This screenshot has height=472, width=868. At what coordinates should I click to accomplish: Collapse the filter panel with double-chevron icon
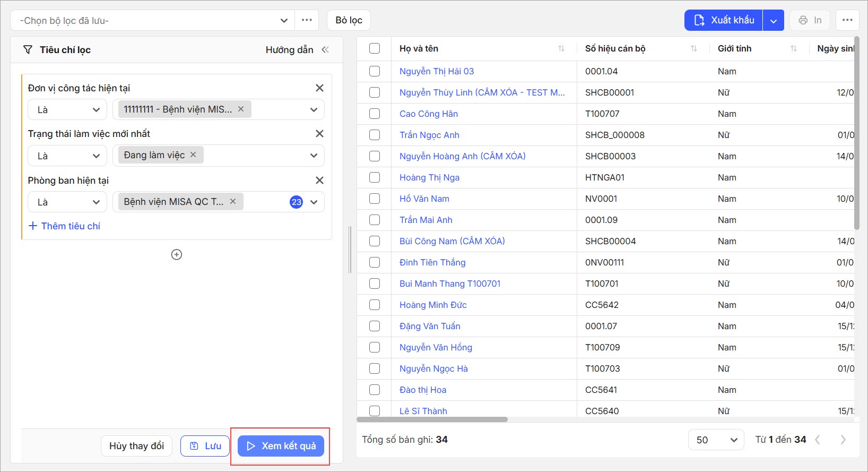tap(325, 50)
